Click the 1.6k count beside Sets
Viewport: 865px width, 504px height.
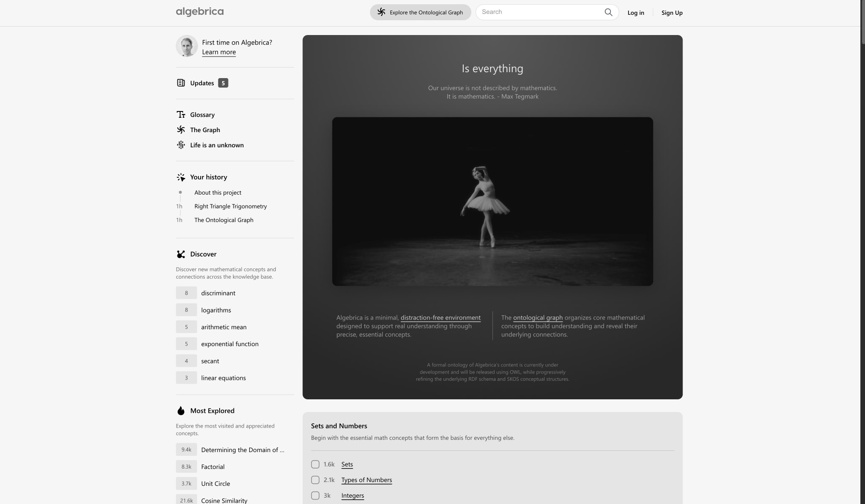[x=329, y=464]
